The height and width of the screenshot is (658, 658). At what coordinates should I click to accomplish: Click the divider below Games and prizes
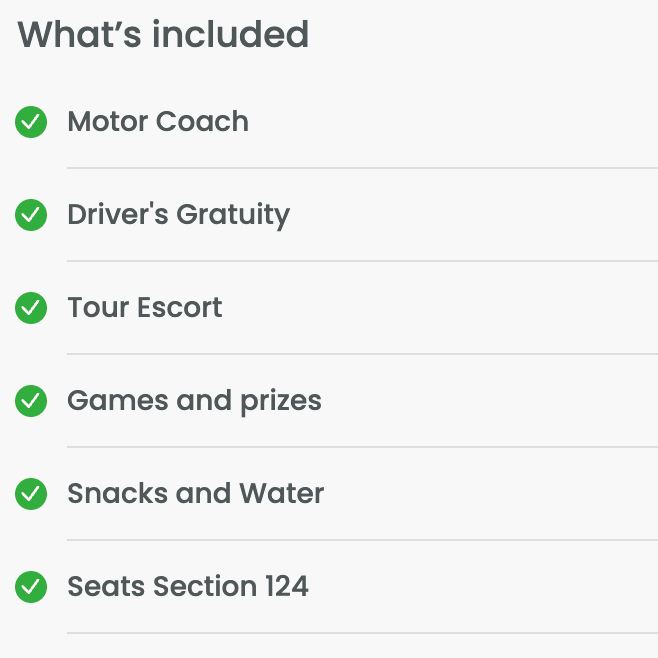tap(362, 447)
